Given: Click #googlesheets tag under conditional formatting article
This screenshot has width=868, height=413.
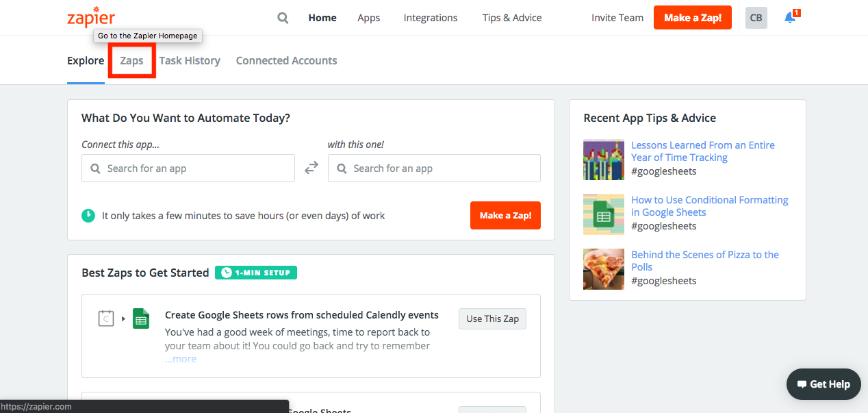Looking at the screenshot, I should click(x=664, y=226).
